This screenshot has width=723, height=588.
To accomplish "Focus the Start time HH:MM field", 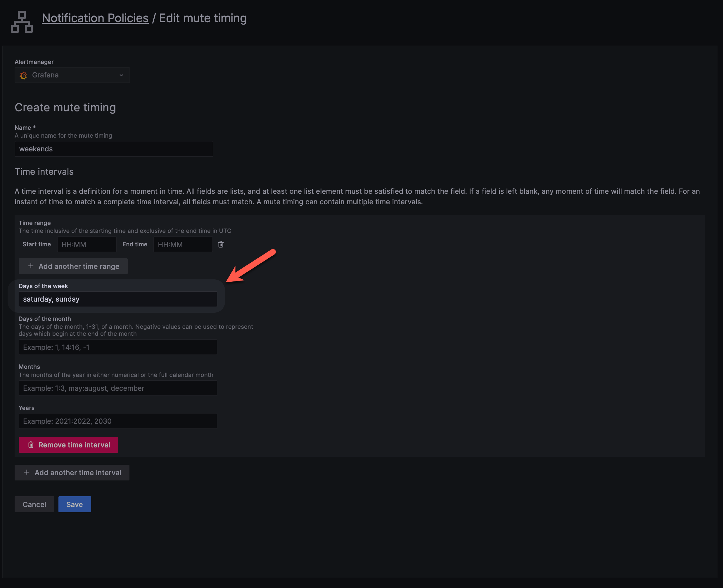I will (x=87, y=244).
